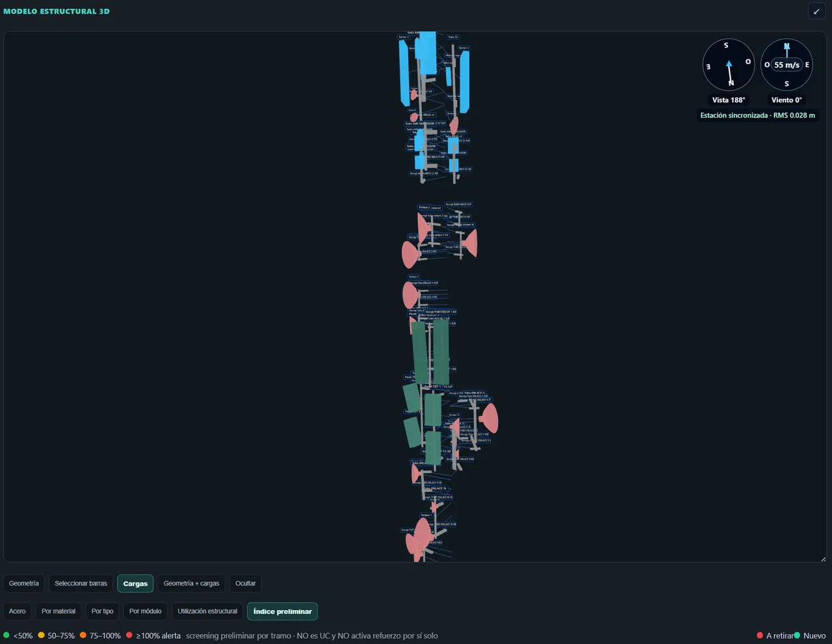Image resolution: width=832 pixels, height=644 pixels.
Task: Select the Sector 2 label in model
Action: coord(404,37)
